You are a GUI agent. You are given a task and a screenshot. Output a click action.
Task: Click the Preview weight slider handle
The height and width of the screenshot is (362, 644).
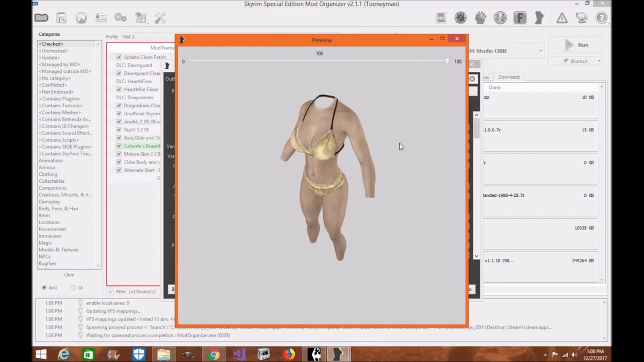pyautogui.click(x=447, y=61)
